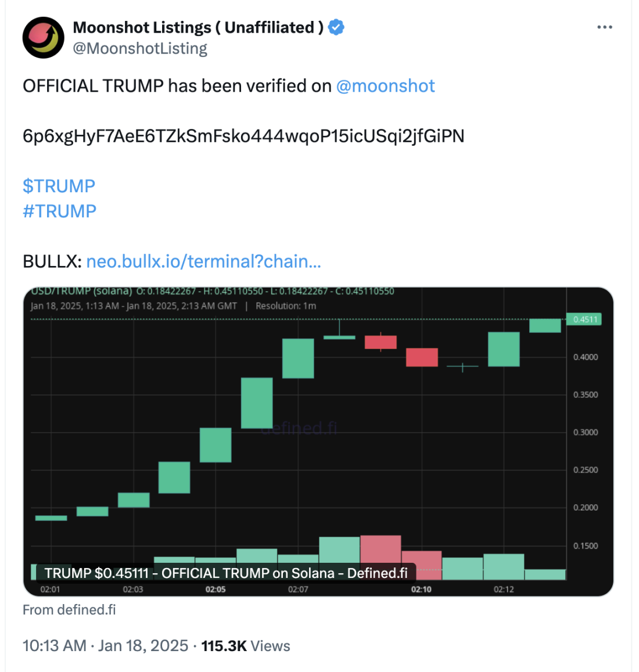The width and height of the screenshot is (639, 672).
Task: Visit the neo.bullx.io terminal link
Action: (203, 261)
